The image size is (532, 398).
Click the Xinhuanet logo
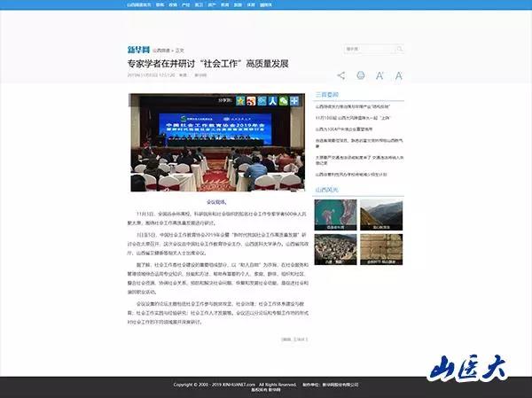[x=137, y=49]
